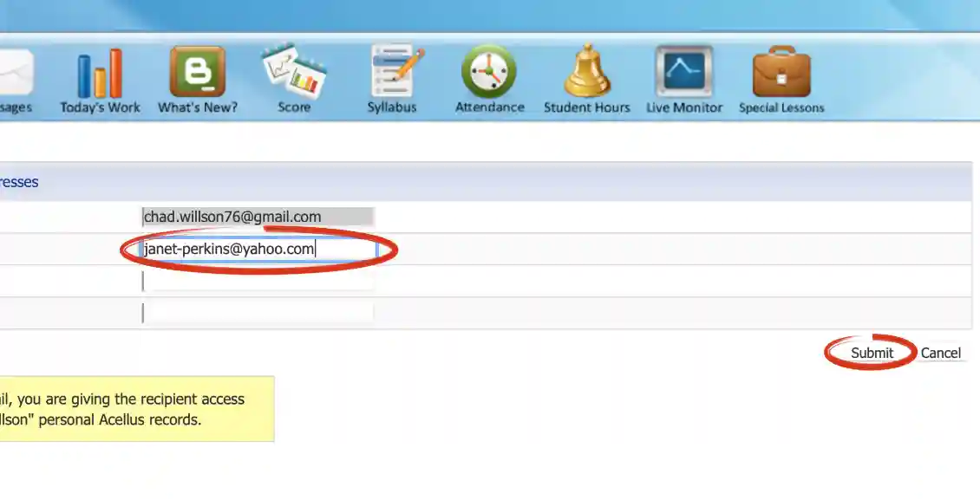This screenshot has height=500, width=980.
Task: Click the What's New? label
Action: 198,107
